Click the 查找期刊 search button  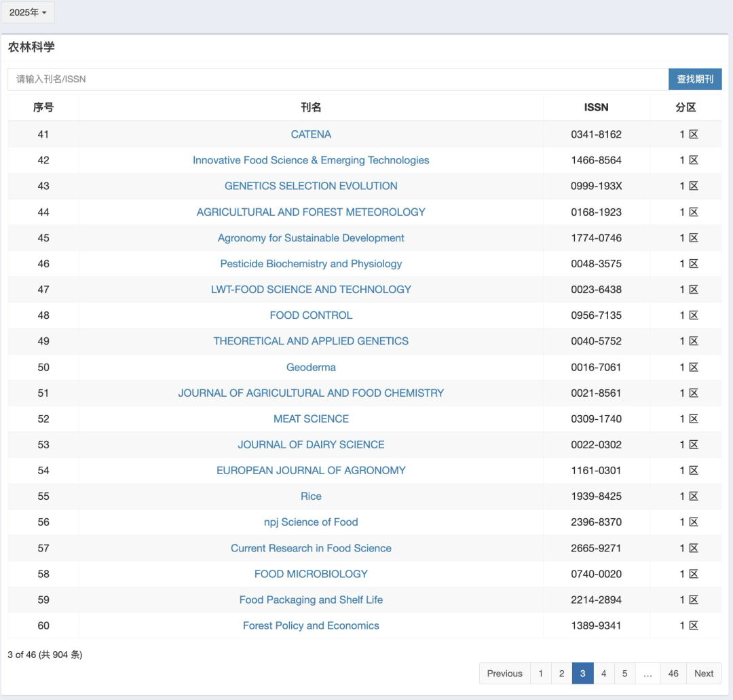pyautogui.click(x=695, y=79)
